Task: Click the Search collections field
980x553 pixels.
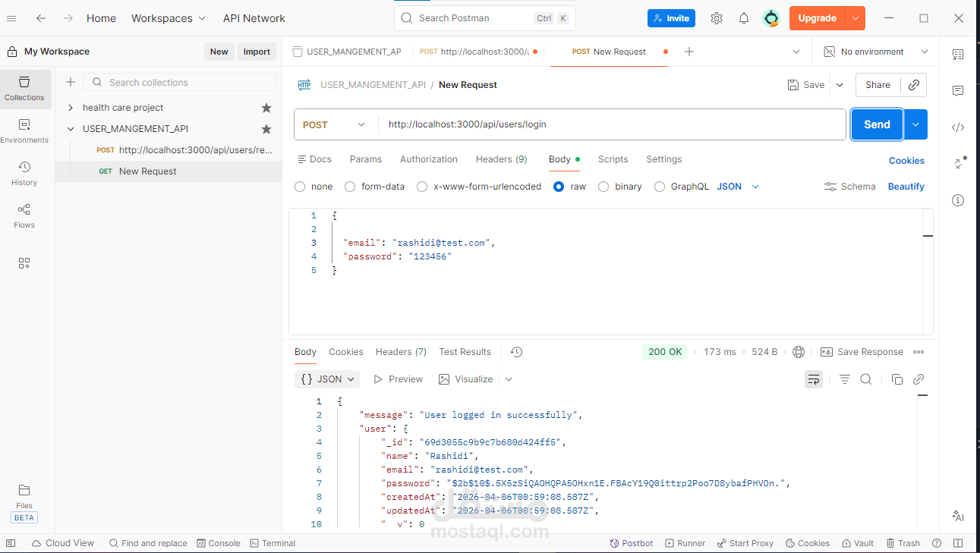Action: [180, 82]
